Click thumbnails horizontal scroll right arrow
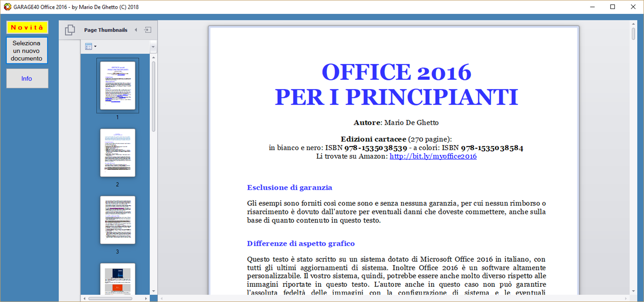The width and height of the screenshot is (644, 302). [x=146, y=298]
